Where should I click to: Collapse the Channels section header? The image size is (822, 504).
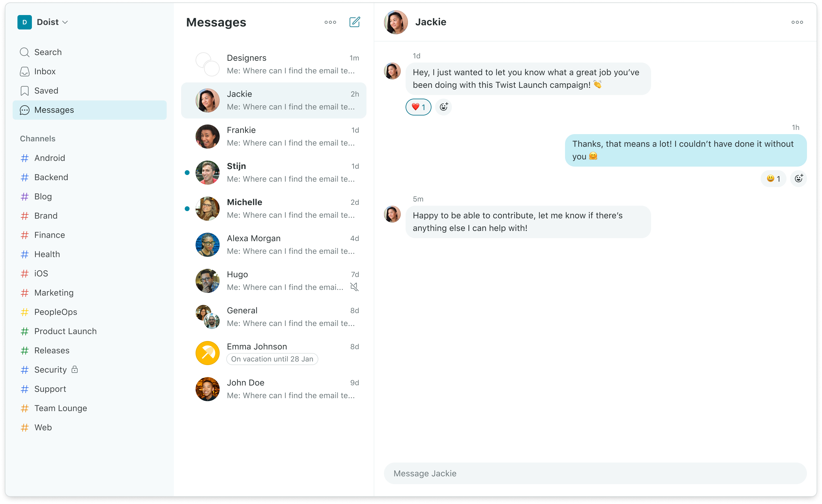[x=38, y=139]
